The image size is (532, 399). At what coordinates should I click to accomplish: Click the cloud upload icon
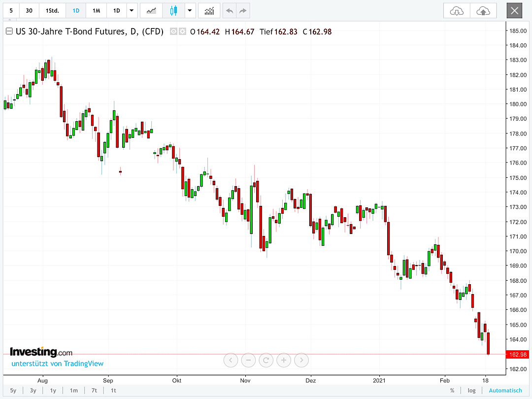[x=483, y=10]
